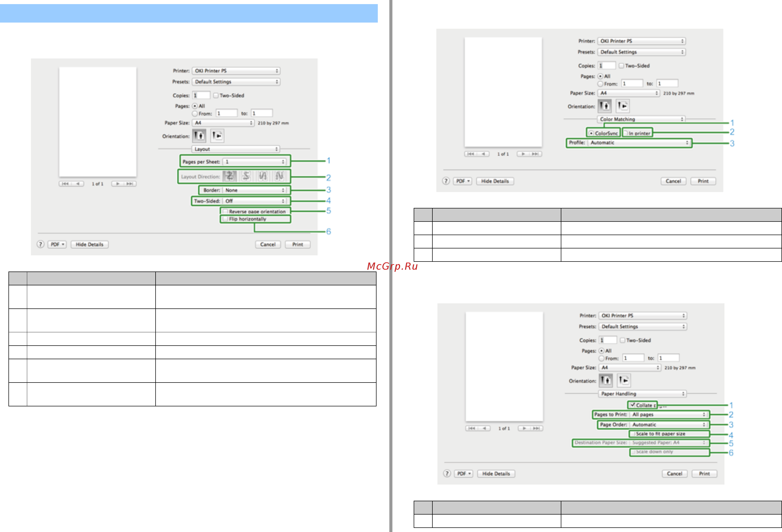This screenshot has width=782, height=532.
Task: Jump to first preview page in Color Matching dialog
Action: coord(471,154)
